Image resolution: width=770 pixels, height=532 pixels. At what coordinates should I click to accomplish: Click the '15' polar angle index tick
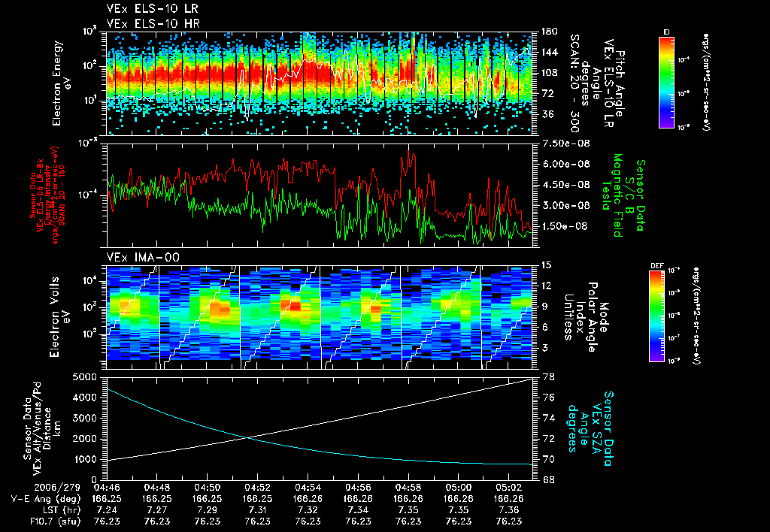click(x=546, y=265)
